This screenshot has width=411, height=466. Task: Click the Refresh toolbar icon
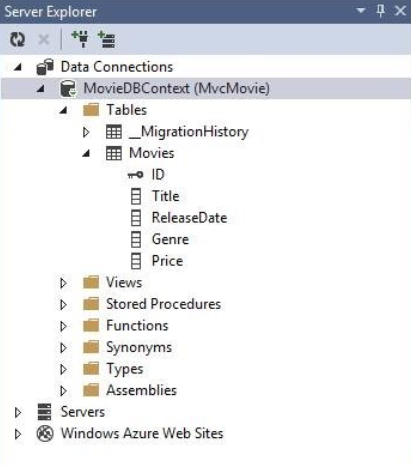tap(17, 40)
